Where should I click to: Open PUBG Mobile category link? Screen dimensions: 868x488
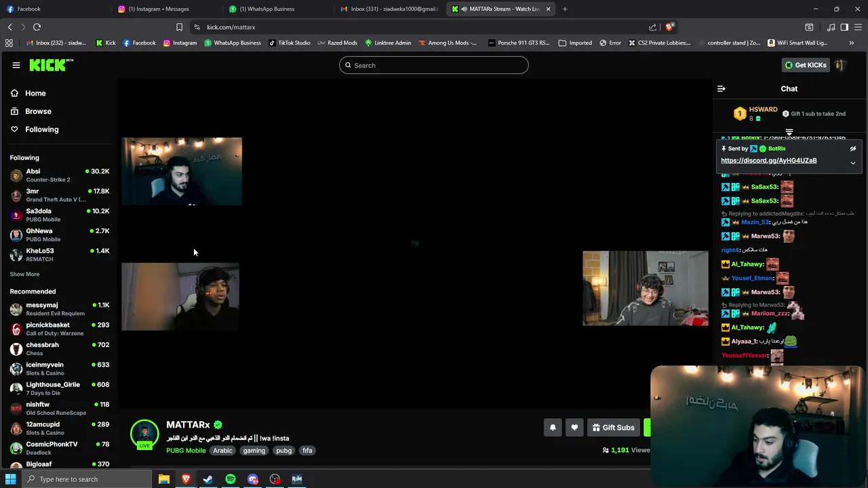pos(186,451)
